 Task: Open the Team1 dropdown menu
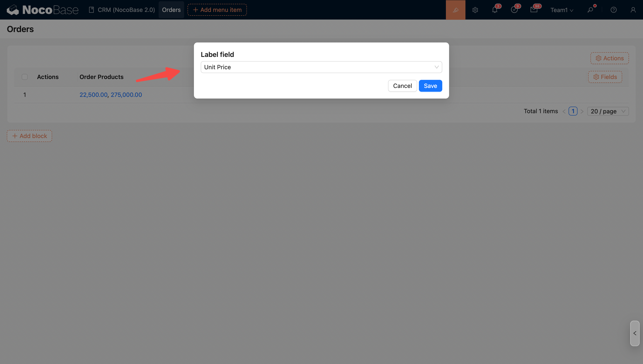[562, 10]
